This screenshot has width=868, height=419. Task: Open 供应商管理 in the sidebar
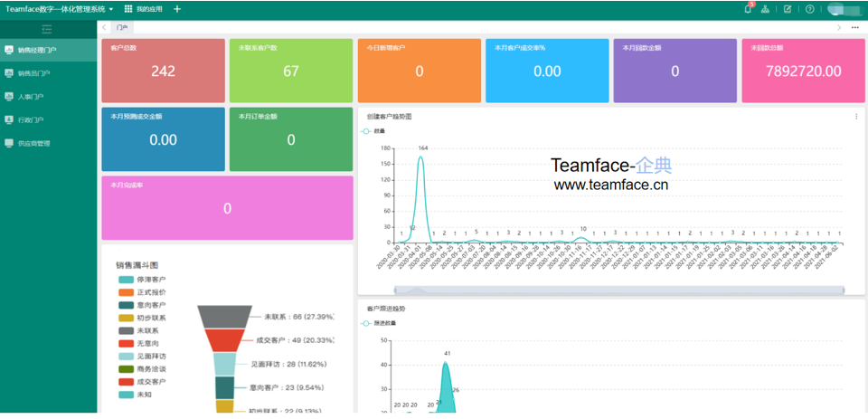coord(48,143)
